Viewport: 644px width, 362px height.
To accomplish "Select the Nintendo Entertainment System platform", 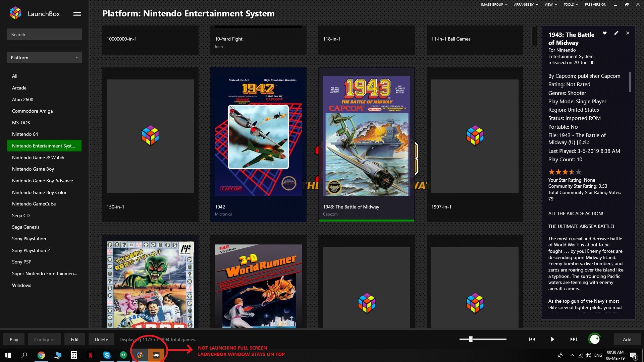I will pyautogui.click(x=44, y=146).
